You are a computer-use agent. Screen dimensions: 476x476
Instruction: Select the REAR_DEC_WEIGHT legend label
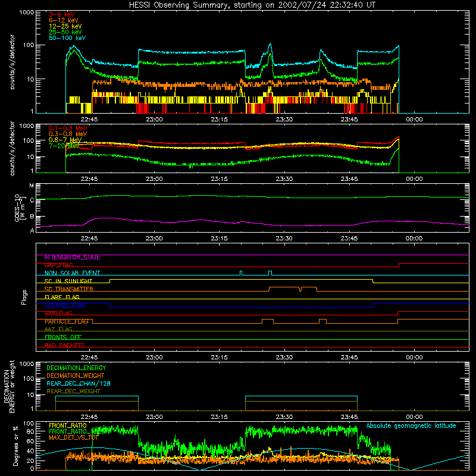73,392
